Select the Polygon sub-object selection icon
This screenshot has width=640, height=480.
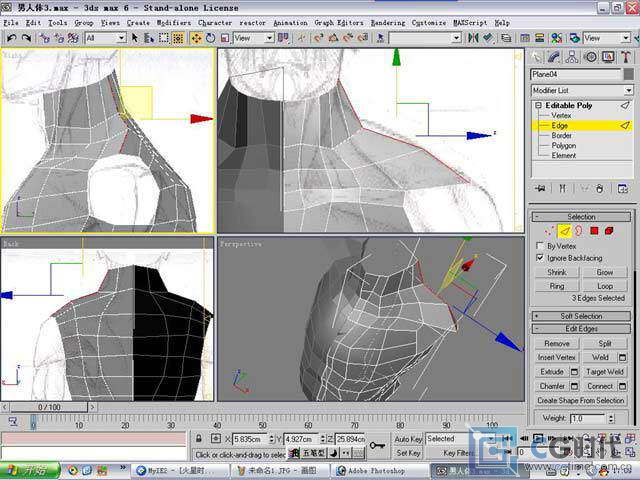tap(593, 231)
